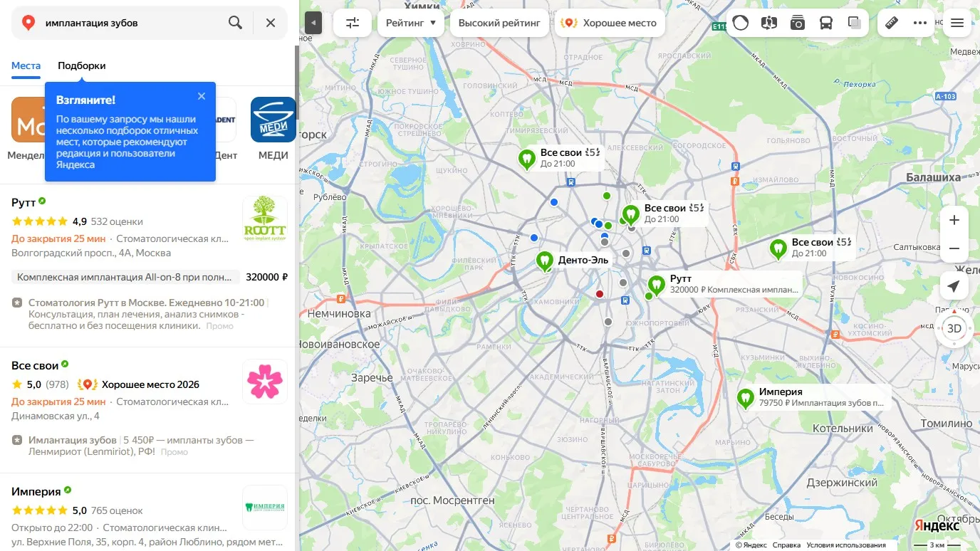The width and height of the screenshot is (980, 551).
Task: Expand the Рейтинг dropdown filter
Action: (x=411, y=23)
